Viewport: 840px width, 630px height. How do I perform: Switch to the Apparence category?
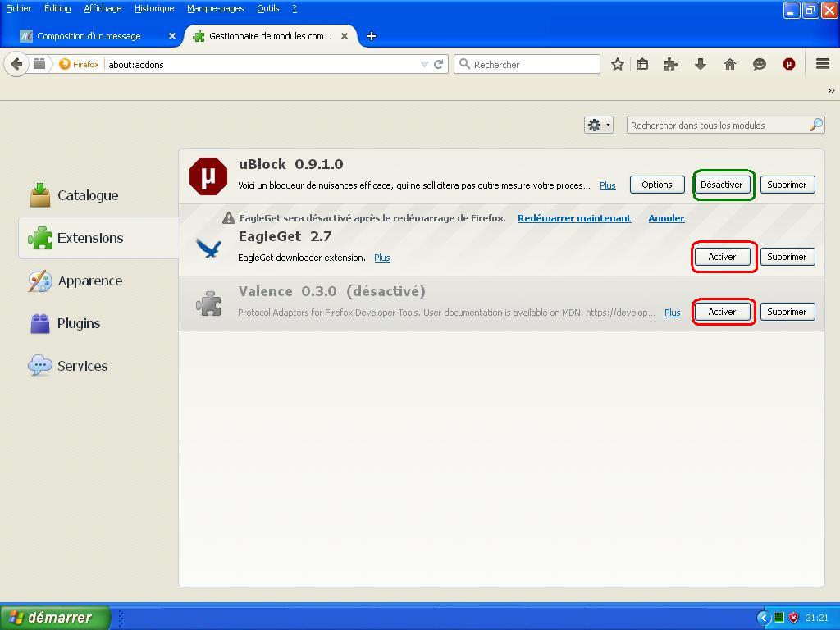(75, 281)
